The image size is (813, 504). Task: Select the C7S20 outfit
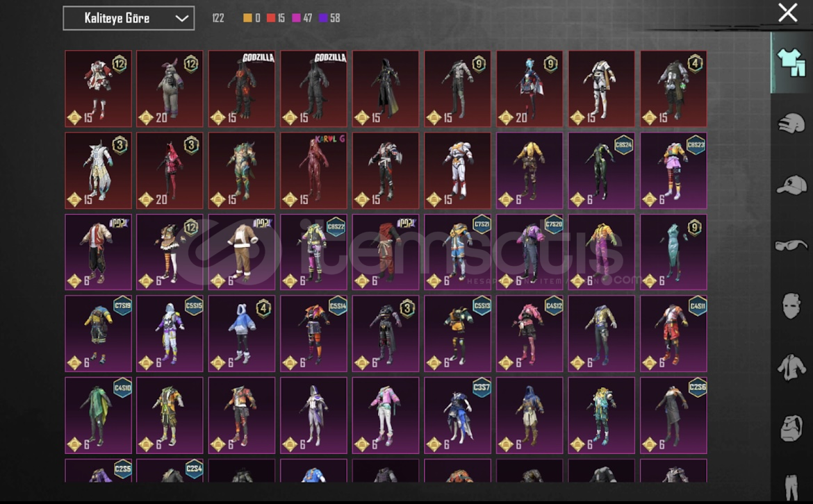529,252
